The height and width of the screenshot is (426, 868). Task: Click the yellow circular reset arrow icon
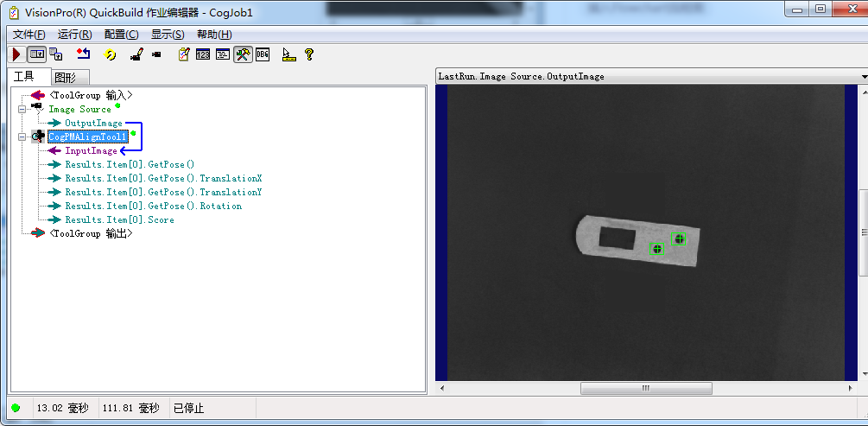click(111, 54)
